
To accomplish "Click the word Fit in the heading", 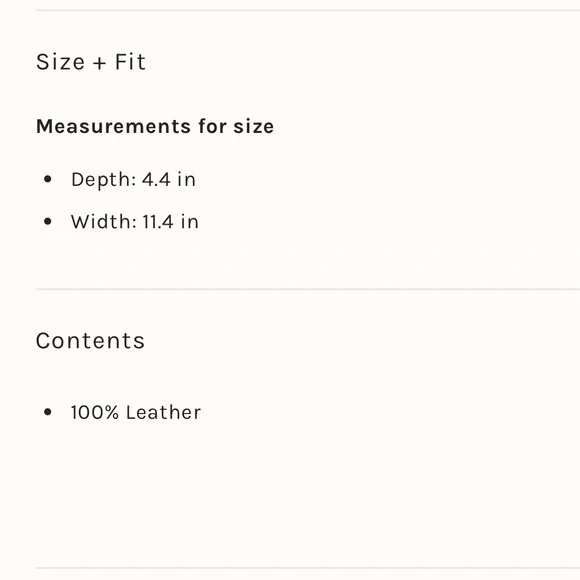I will point(130,62).
